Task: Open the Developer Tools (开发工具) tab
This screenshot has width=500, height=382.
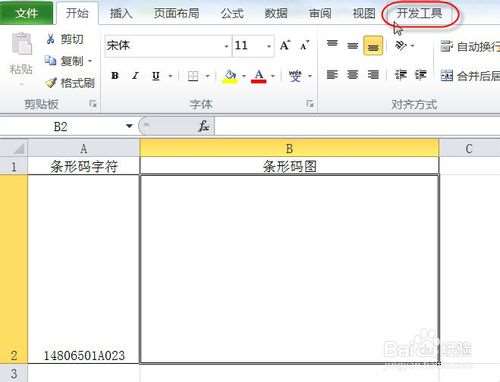Action: [x=419, y=13]
